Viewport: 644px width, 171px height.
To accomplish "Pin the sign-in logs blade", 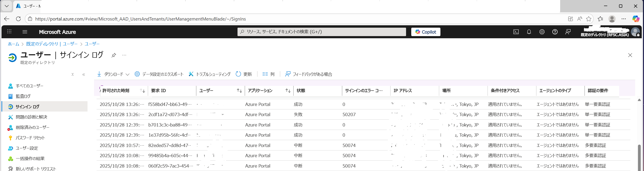I will click(x=114, y=55).
